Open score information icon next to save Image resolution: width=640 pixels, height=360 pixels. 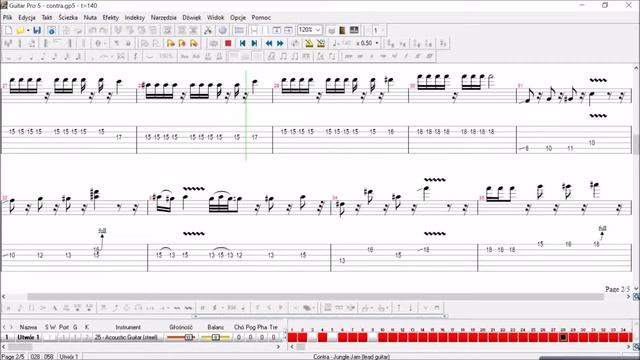point(51,31)
